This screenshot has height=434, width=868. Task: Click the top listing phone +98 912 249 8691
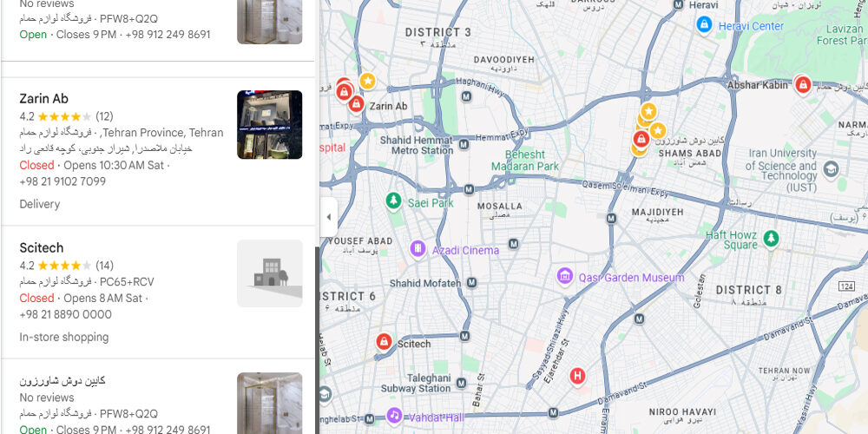[168, 35]
